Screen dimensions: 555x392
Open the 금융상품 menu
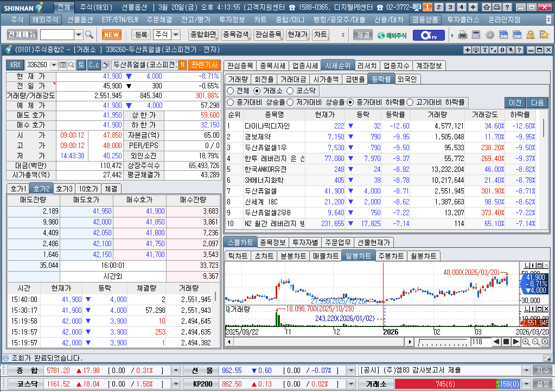pyautogui.click(x=425, y=20)
